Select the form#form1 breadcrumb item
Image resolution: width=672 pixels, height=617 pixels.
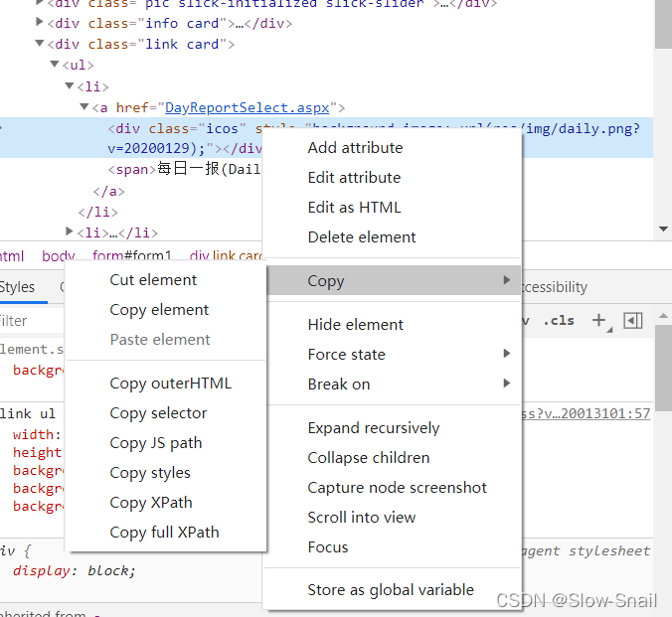[x=132, y=256]
